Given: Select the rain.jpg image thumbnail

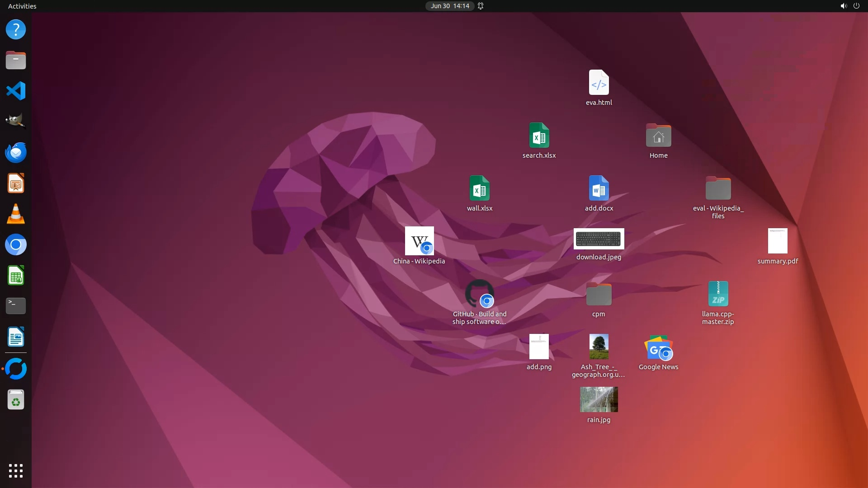Looking at the screenshot, I should (x=599, y=399).
